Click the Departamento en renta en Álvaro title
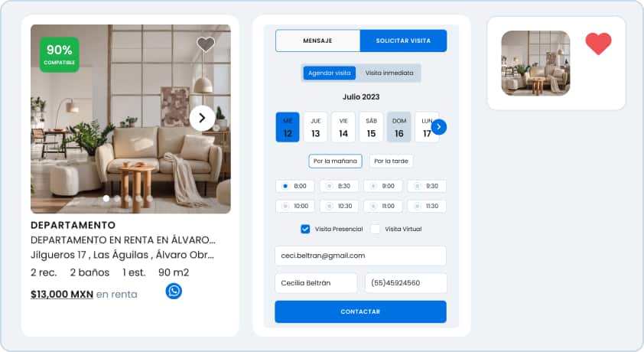Image resolution: width=644 pixels, height=352 pixels. 123,240
